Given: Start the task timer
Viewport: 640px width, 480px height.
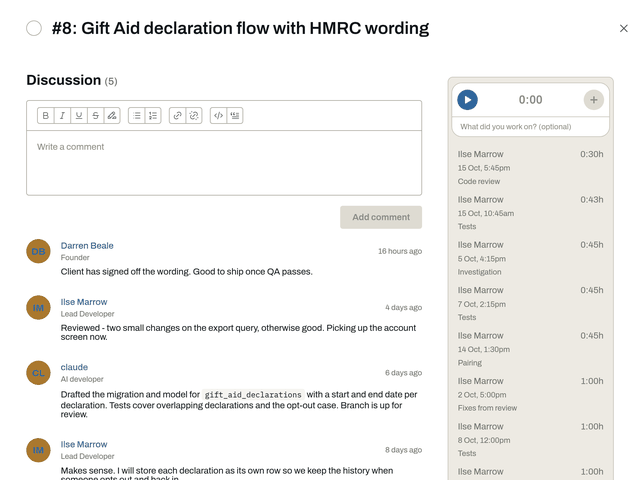Looking at the screenshot, I should coord(468,100).
